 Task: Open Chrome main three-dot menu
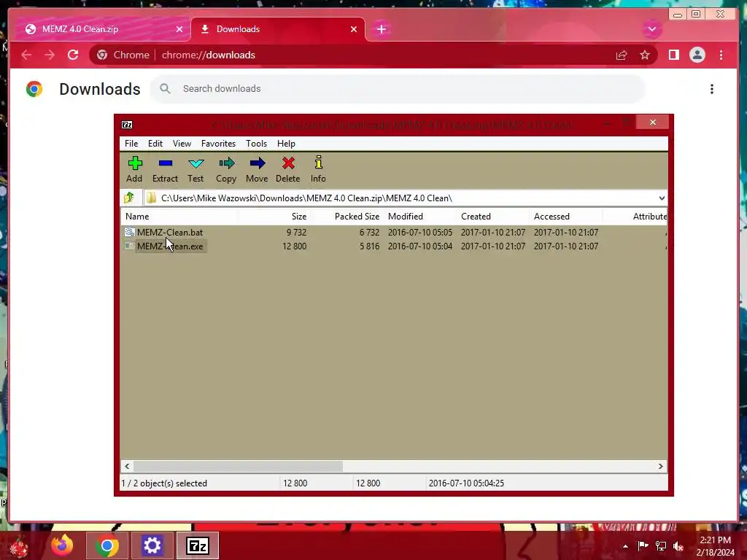coord(721,55)
